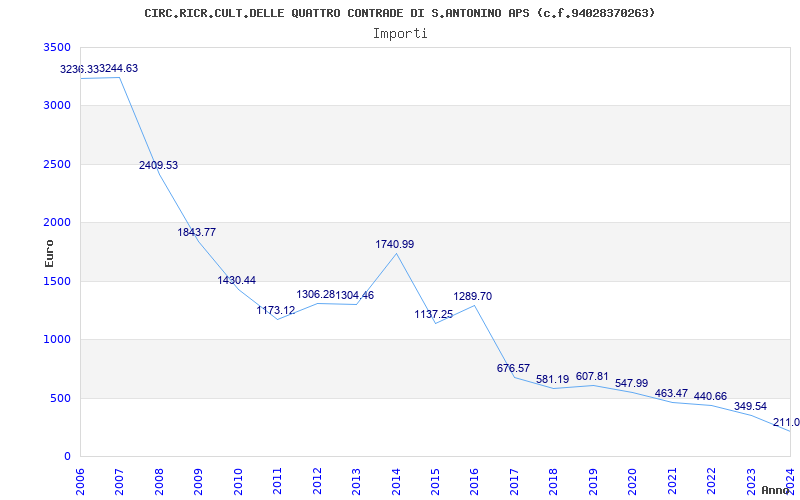Screen dimensions: 800x500
Task: Click the x-axis year 2019
Action: (593, 482)
